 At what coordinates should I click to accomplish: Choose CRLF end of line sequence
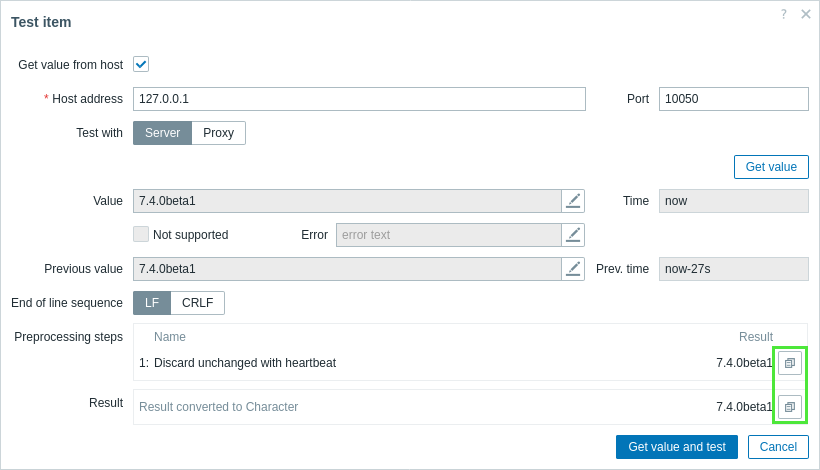[x=197, y=303]
